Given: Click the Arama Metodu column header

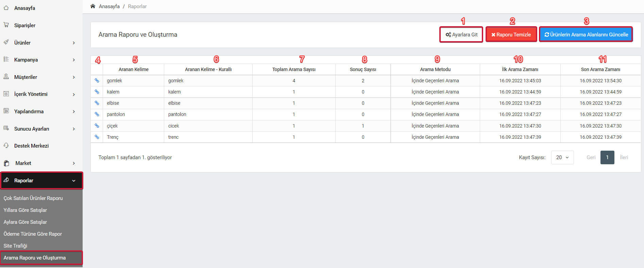Looking at the screenshot, I should (x=435, y=69).
